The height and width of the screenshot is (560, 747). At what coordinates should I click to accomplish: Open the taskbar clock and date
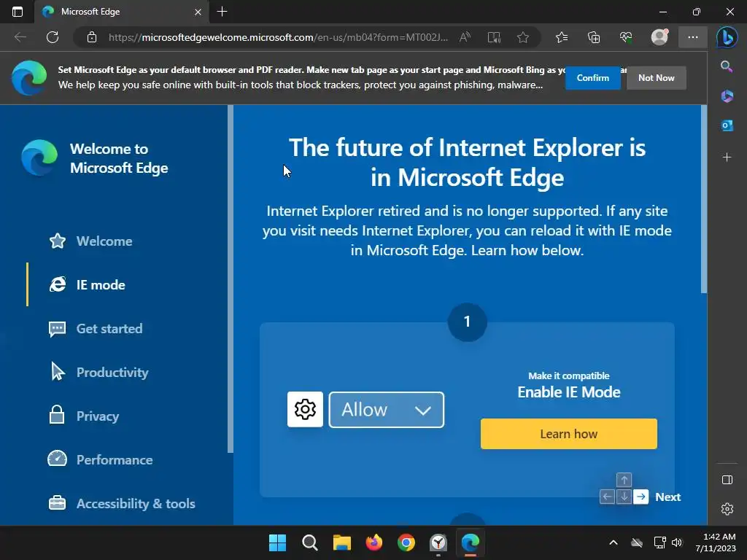point(716,542)
